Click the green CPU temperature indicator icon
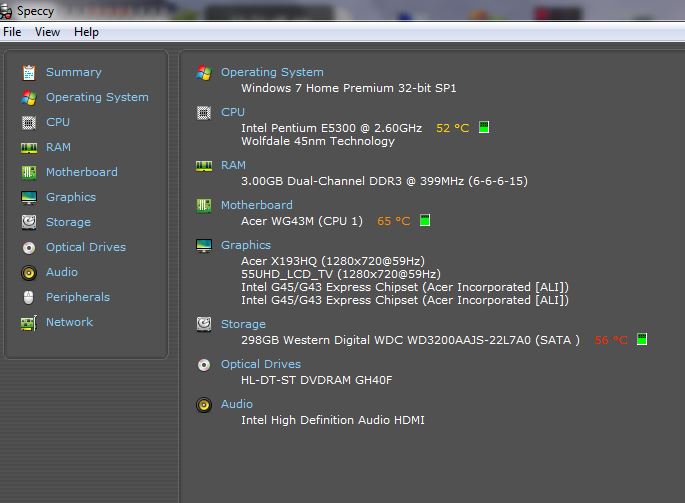Viewport: 685px width, 503px height. click(484, 127)
